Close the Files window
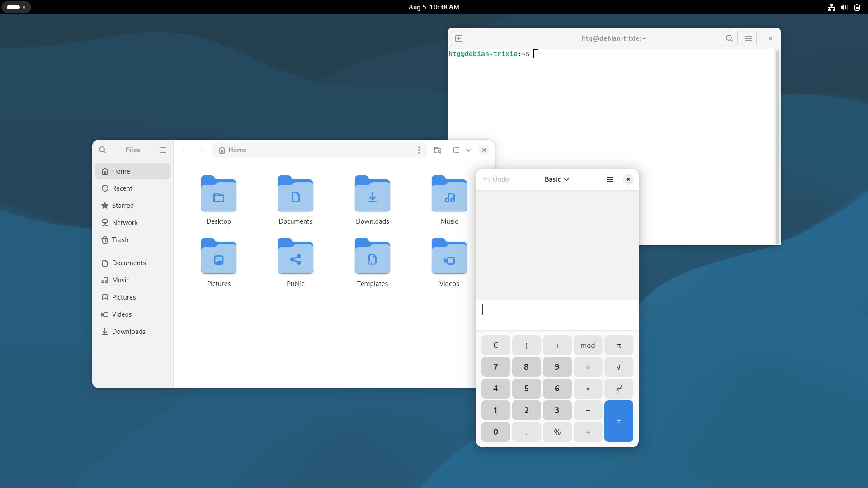This screenshot has width=868, height=488. pos(484,150)
